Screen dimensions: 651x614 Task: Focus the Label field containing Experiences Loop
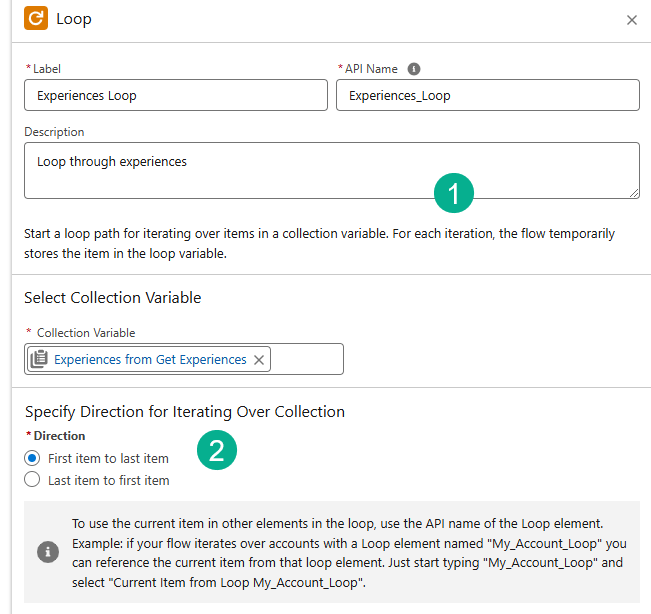coord(175,96)
